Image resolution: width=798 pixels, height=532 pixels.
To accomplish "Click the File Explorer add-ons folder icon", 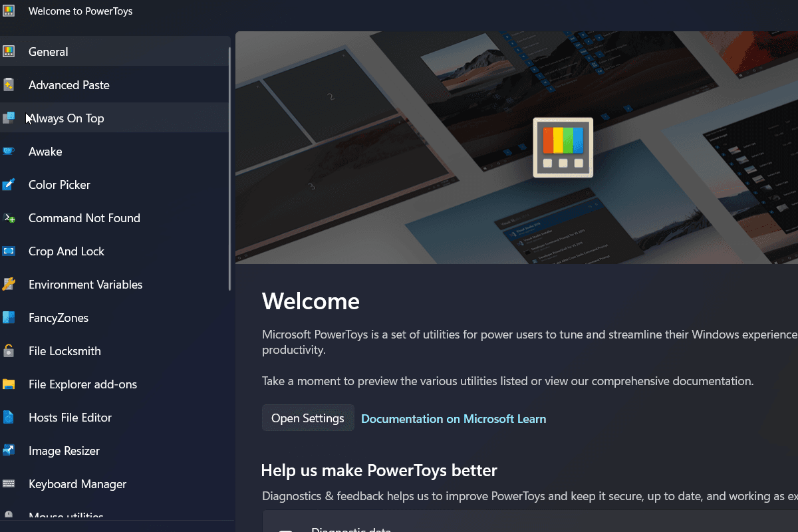I will (8, 384).
